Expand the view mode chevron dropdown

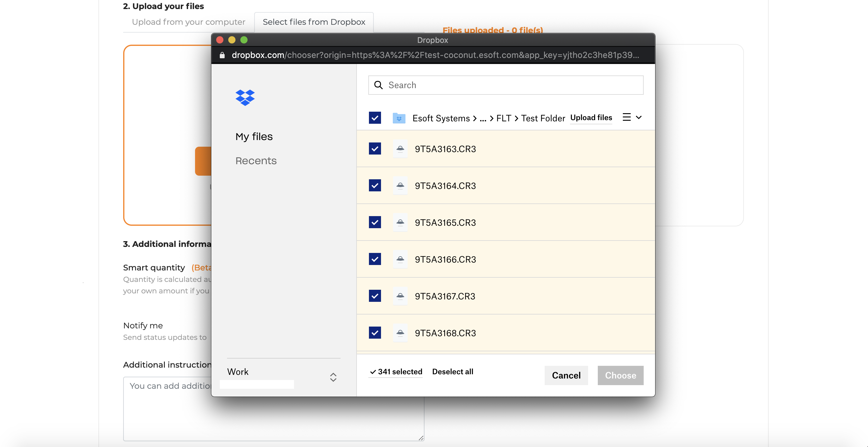639,117
